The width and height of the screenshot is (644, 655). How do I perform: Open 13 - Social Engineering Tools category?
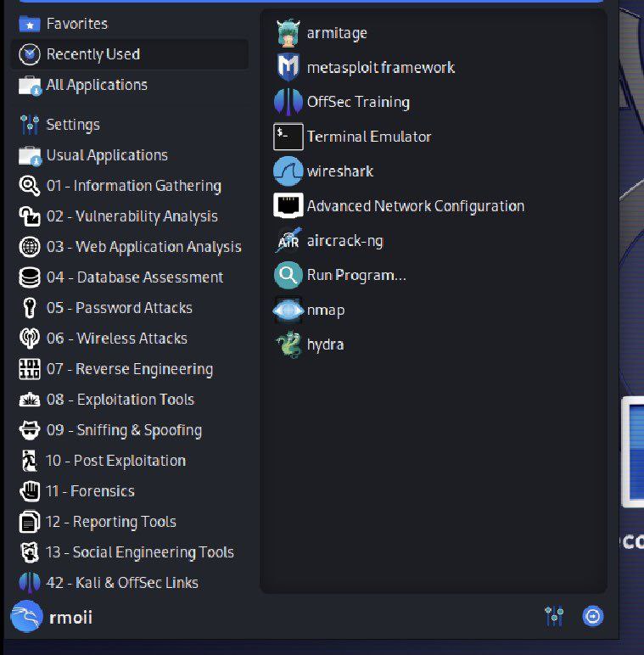pos(130,552)
